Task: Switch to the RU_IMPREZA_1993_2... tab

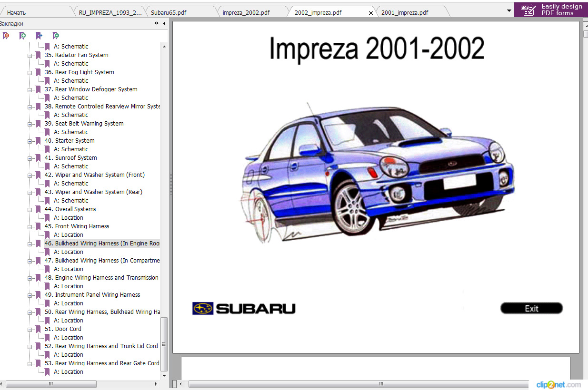Action: [110, 12]
